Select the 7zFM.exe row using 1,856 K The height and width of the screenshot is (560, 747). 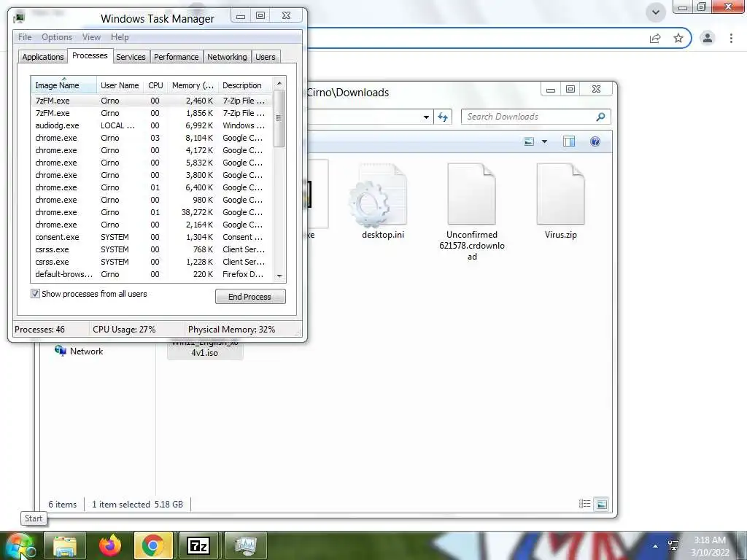152,113
